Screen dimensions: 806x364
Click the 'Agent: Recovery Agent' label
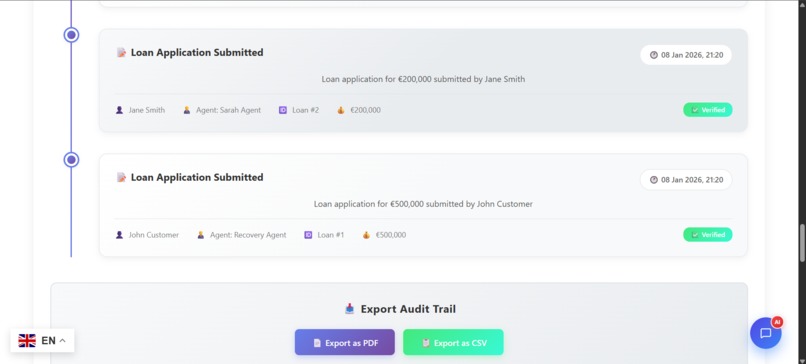click(248, 235)
